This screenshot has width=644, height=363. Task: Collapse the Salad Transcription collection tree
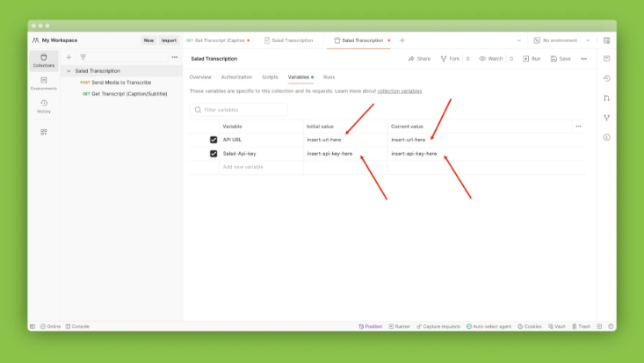pos(69,71)
